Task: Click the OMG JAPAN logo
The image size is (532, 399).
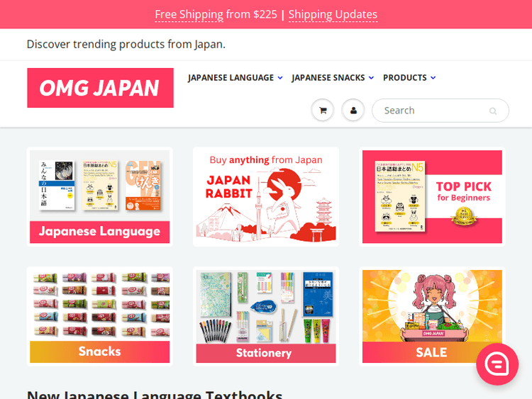Action: coord(101,88)
